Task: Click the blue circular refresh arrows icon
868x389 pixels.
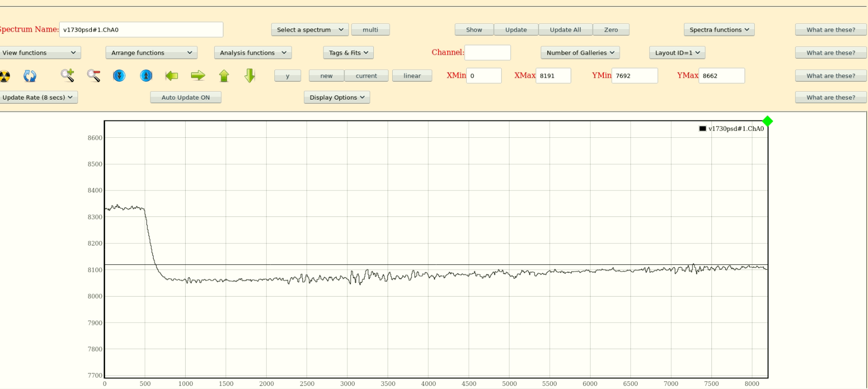Action: point(30,76)
